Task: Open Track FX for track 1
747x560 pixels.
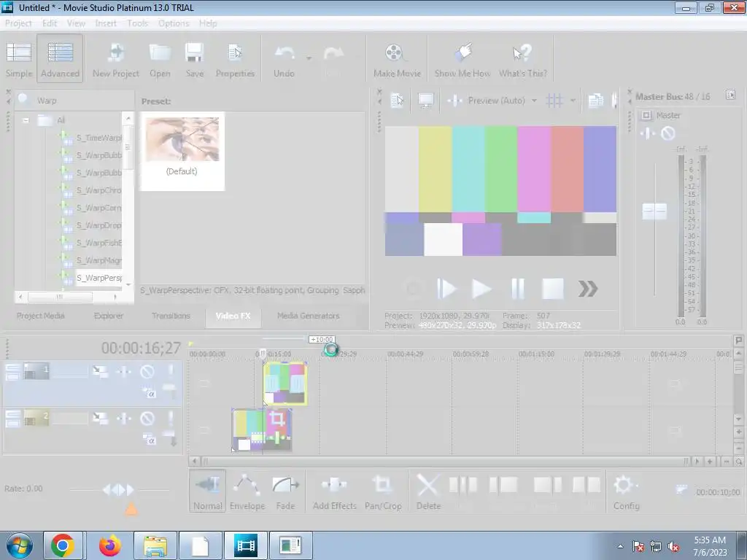Action: pyautogui.click(x=124, y=371)
